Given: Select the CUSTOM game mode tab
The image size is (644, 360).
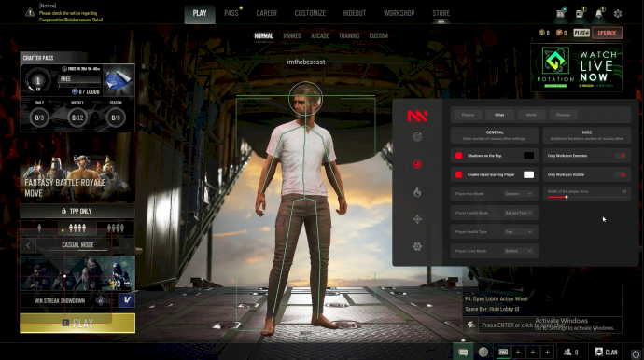Looking at the screenshot, I should click(378, 35).
